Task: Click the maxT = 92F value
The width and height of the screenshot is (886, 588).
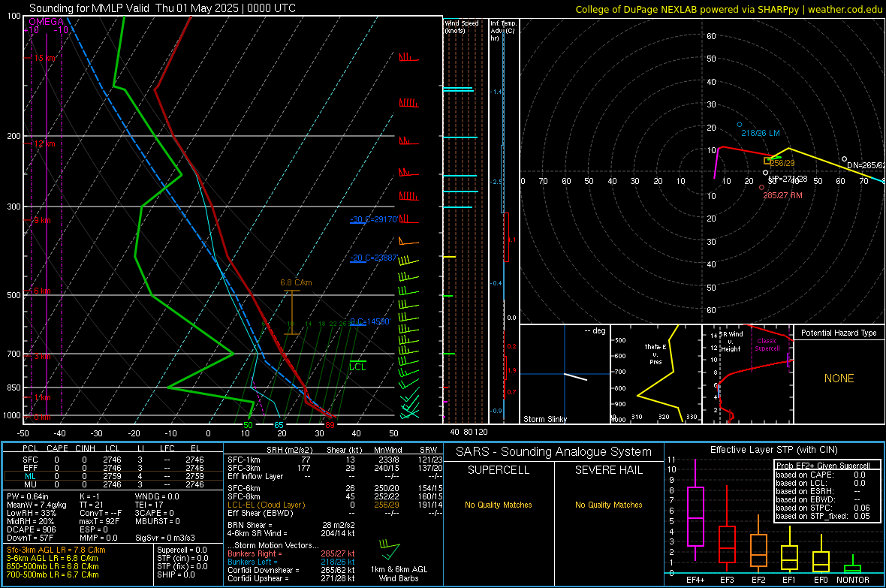Action: click(x=99, y=521)
